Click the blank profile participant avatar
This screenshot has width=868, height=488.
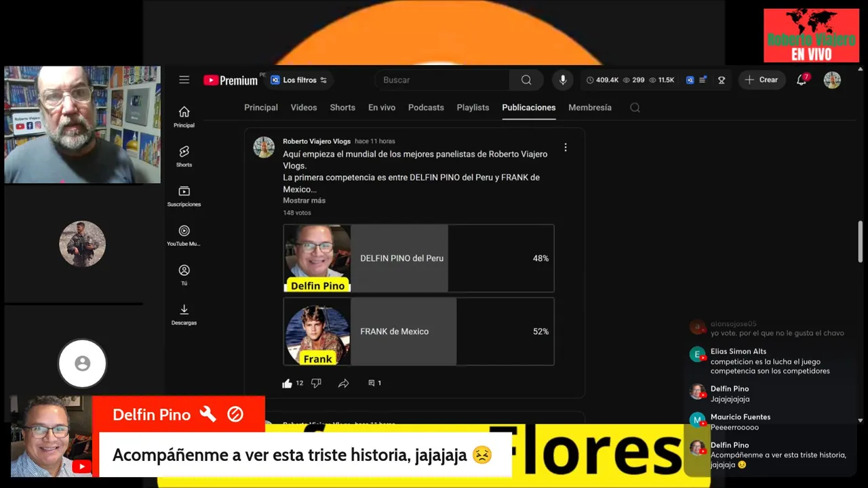tap(82, 364)
